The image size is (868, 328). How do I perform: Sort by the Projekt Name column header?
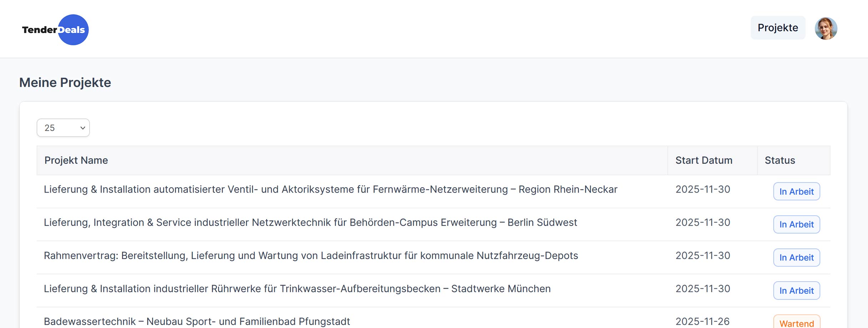tap(76, 160)
